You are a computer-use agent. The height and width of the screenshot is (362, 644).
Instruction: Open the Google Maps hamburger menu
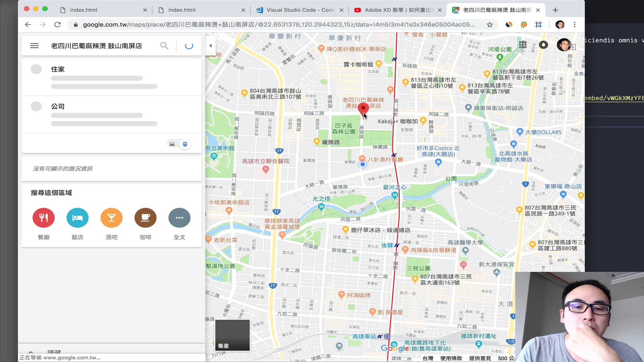click(34, 46)
